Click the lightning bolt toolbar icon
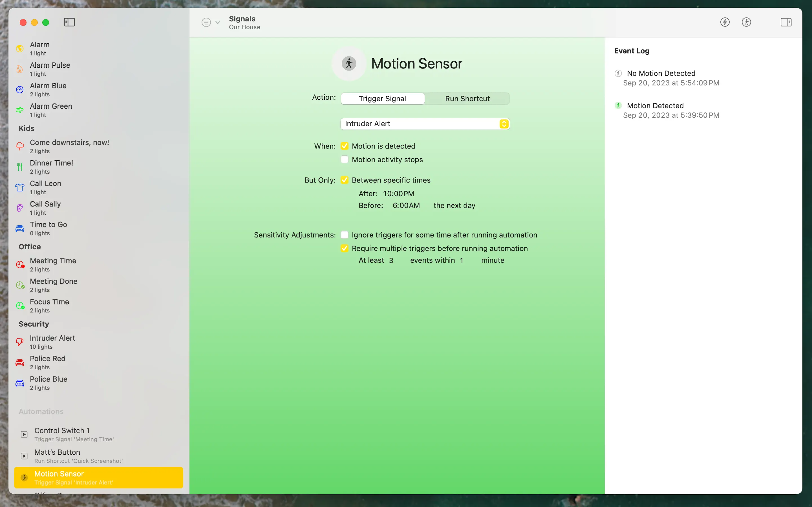The image size is (812, 507). [x=725, y=22]
